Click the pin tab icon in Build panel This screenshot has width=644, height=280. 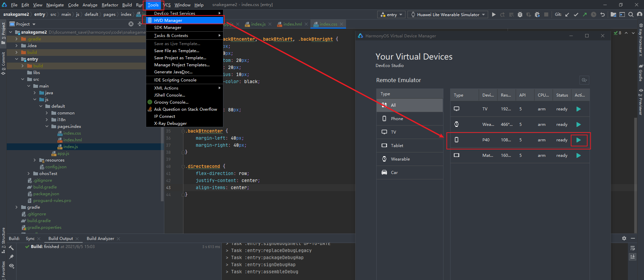(x=11, y=257)
